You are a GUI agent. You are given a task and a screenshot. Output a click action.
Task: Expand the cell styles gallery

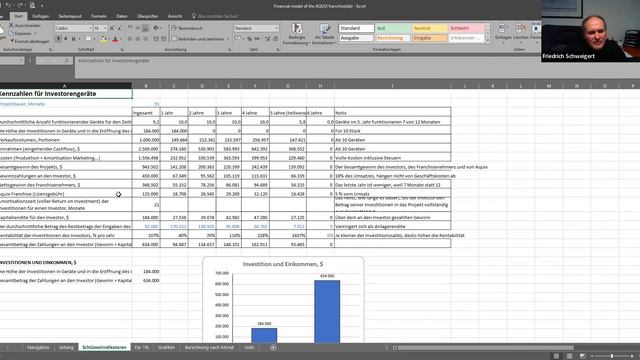tap(487, 40)
